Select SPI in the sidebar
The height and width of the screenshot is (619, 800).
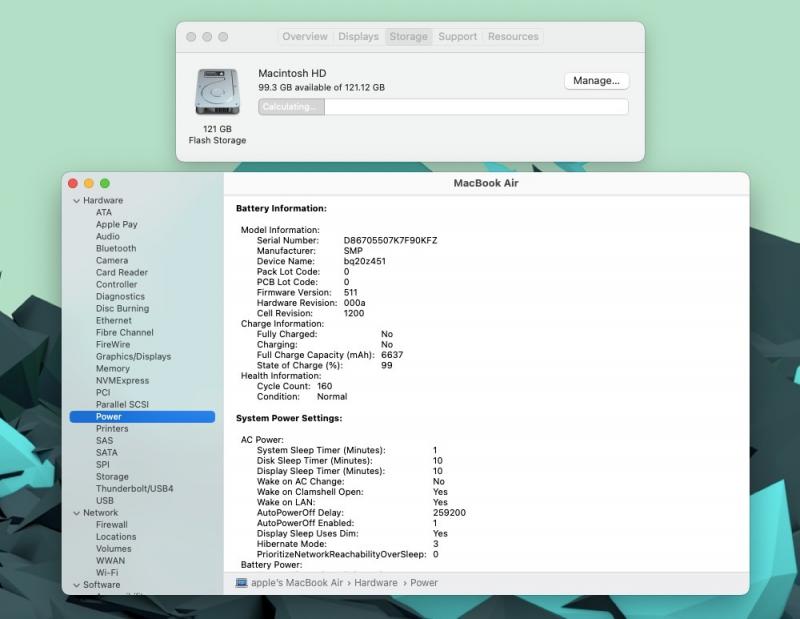[x=103, y=464]
